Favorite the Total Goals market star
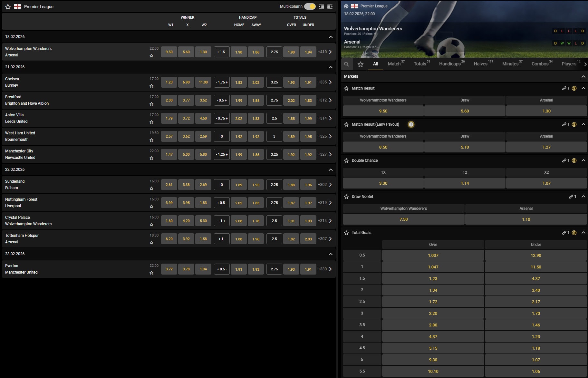 [346, 233]
